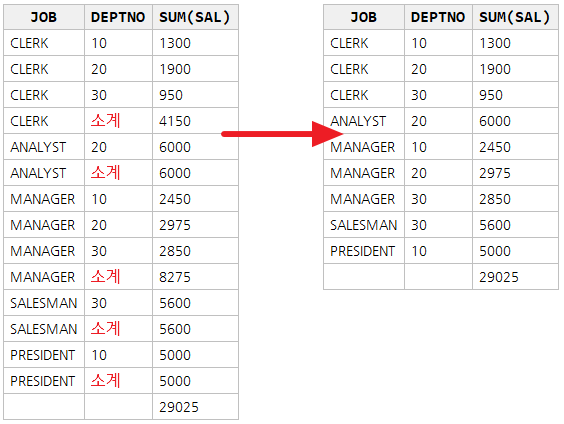The width and height of the screenshot is (564, 424).
Task: Click the 29025 total in the left table
Action: [179, 407]
